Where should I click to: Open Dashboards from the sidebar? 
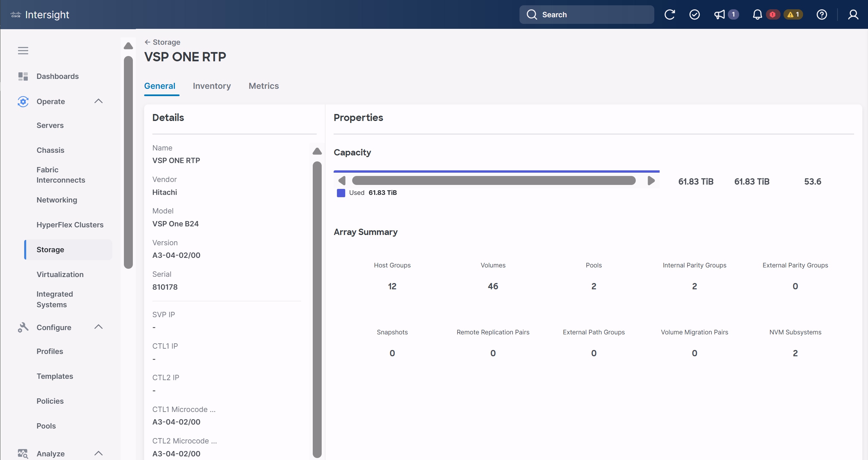click(x=57, y=76)
